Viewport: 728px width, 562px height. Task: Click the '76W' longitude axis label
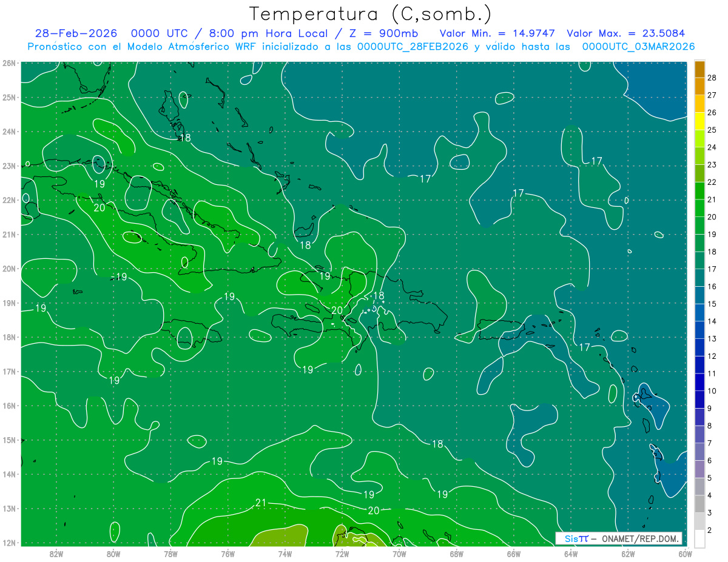pos(227,554)
